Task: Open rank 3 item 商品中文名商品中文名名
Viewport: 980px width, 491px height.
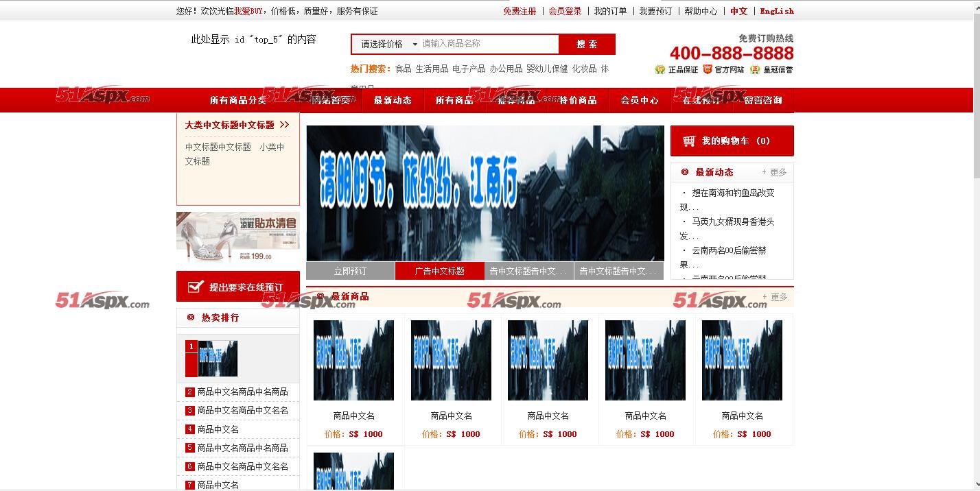Action: 243,411
